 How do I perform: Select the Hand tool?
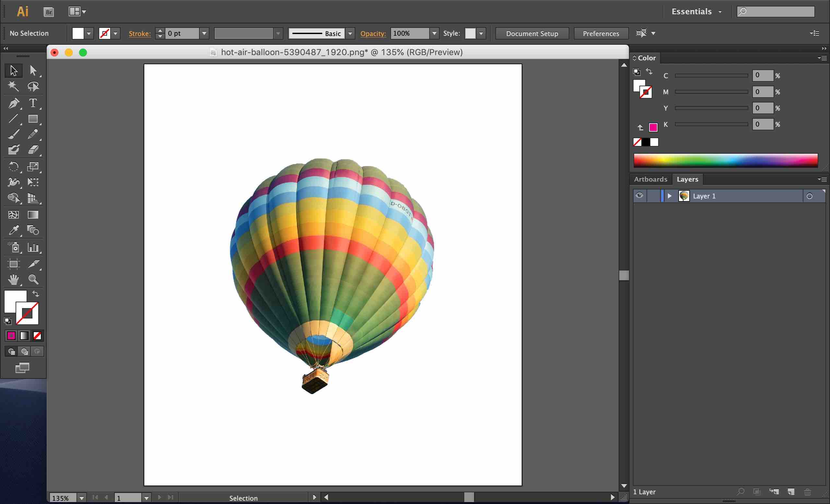[14, 279]
